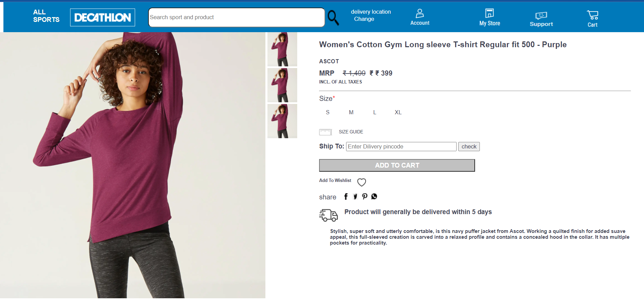Share product via Facebook icon
Image resolution: width=644 pixels, height=301 pixels.
coord(346,196)
